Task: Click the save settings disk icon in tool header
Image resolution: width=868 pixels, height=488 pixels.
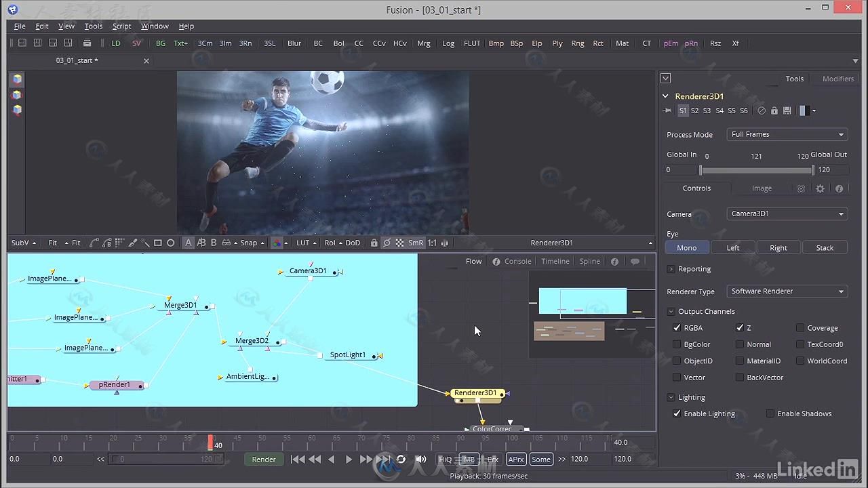Action: [x=787, y=110]
